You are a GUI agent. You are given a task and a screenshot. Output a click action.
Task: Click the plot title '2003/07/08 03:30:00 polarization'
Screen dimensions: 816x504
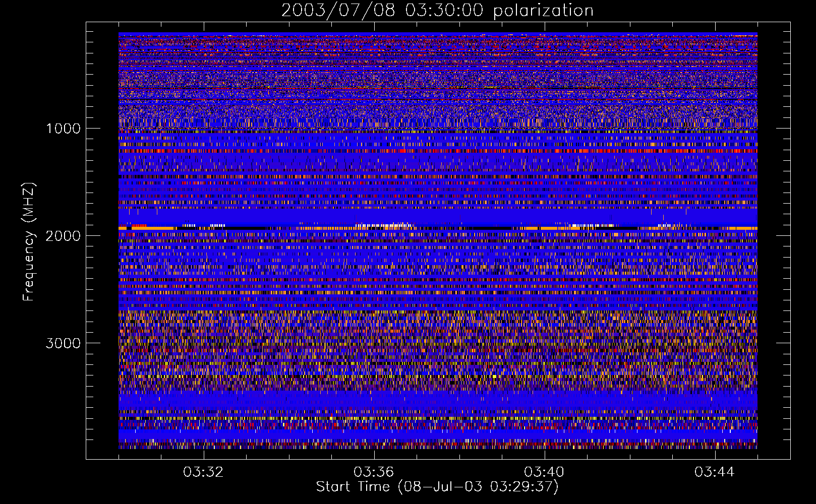pos(437,11)
